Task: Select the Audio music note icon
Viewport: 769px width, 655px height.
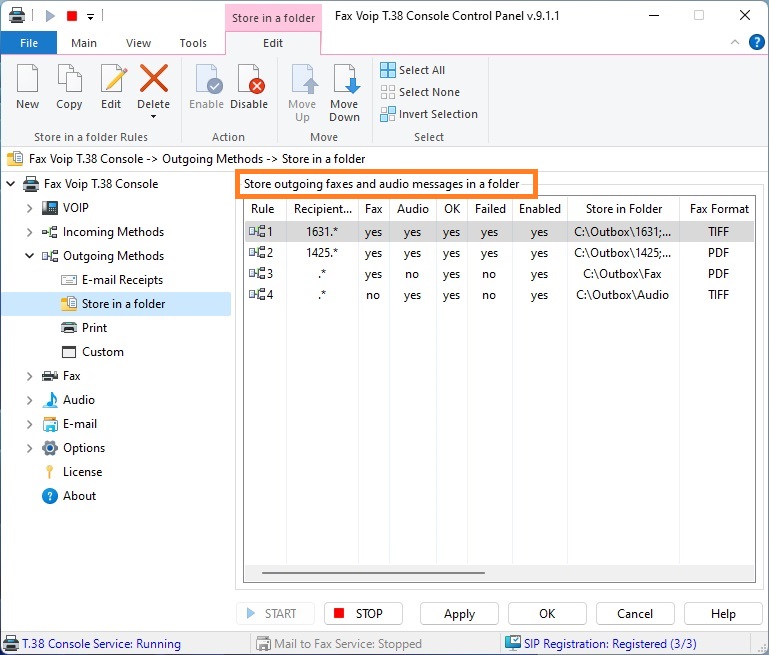Action: 50,400
